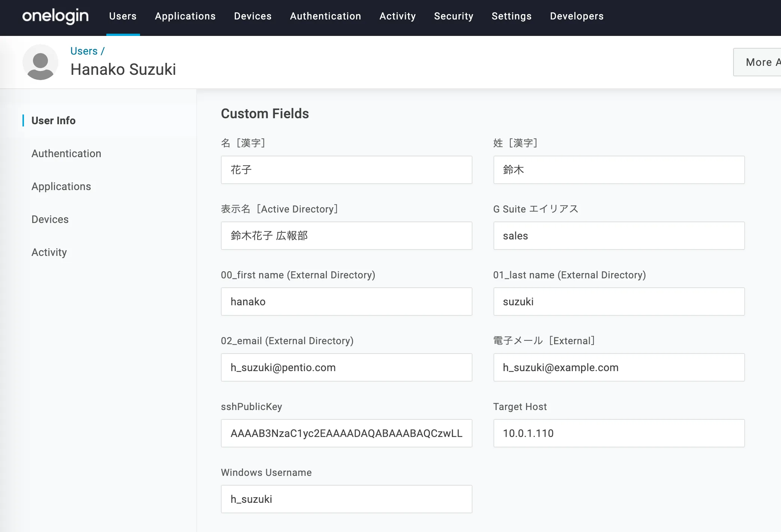Switch to the Authentication sidebar tab
This screenshot has width=781, height=532.
(x=66, y=153)
